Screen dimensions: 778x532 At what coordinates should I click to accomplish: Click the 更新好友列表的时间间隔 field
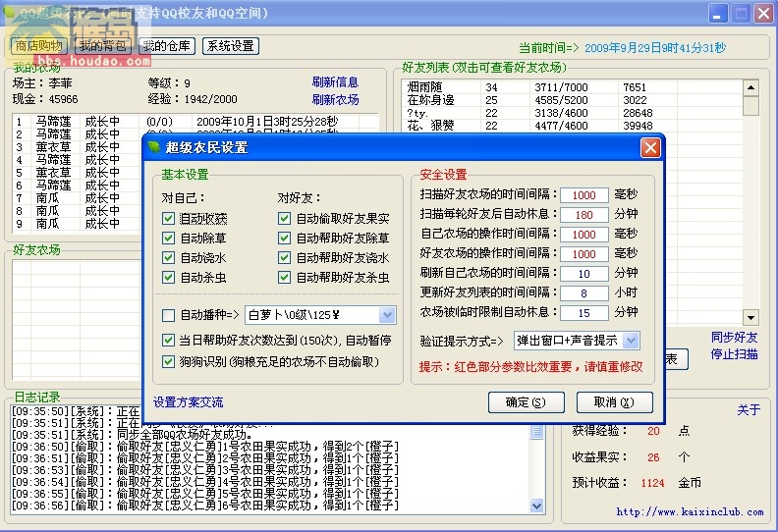[x=584, y=293]
